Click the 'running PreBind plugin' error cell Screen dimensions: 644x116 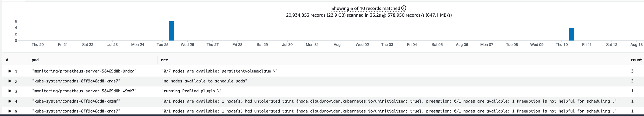click(x=191, y=91)
